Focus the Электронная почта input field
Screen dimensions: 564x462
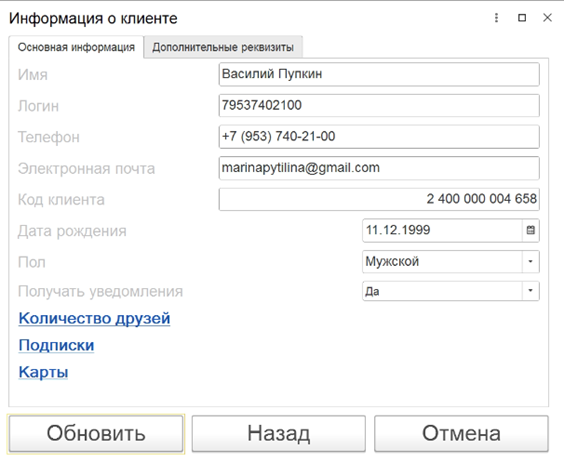379,168
